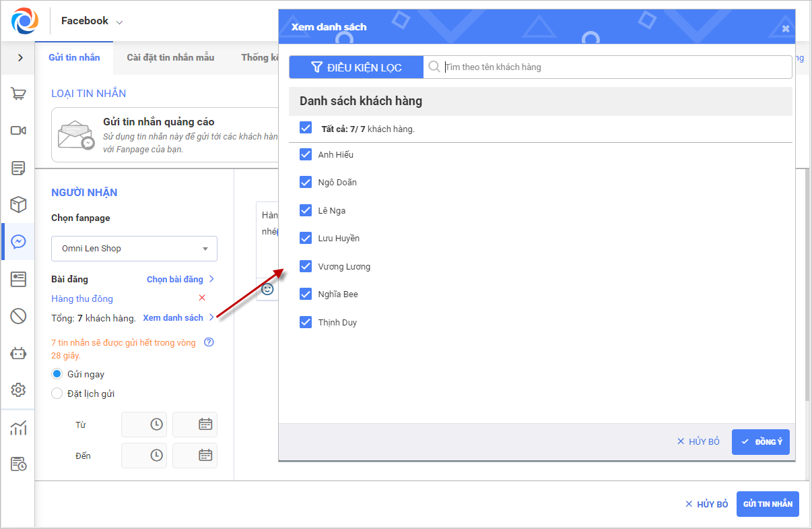Uncheck the Ngô Doãn checkbox
This screenshot has width=812, height=529.
click(x=306, y=183)
